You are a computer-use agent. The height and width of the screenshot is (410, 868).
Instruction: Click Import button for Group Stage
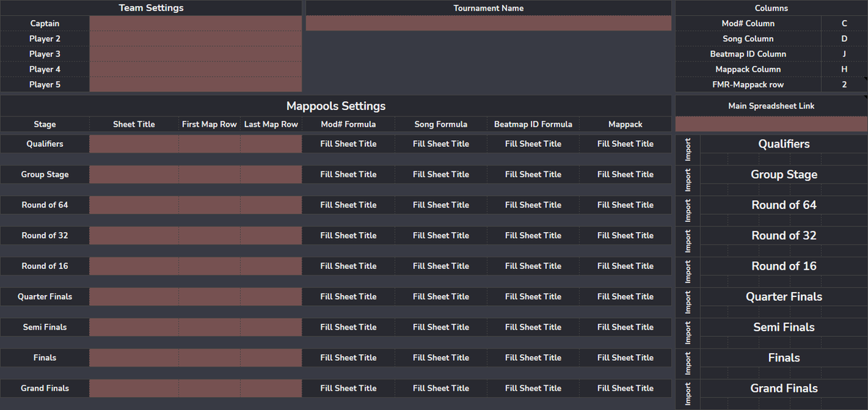pos(688,179)
